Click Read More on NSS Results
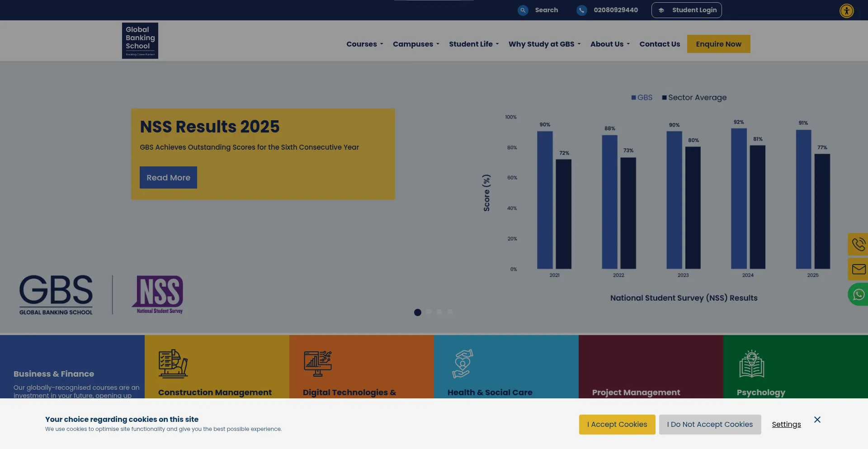 [168, 178]
